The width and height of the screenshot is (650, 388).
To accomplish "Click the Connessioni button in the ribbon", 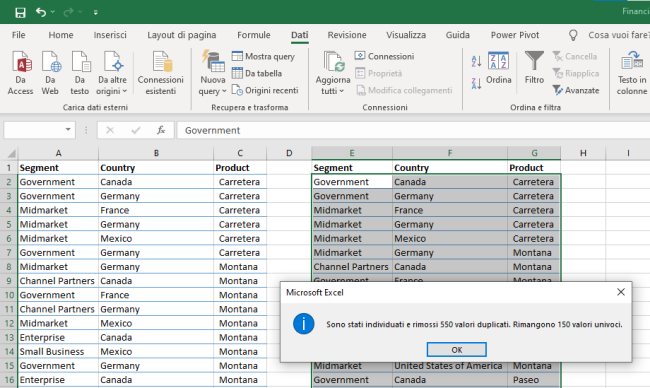I will 385,56.
